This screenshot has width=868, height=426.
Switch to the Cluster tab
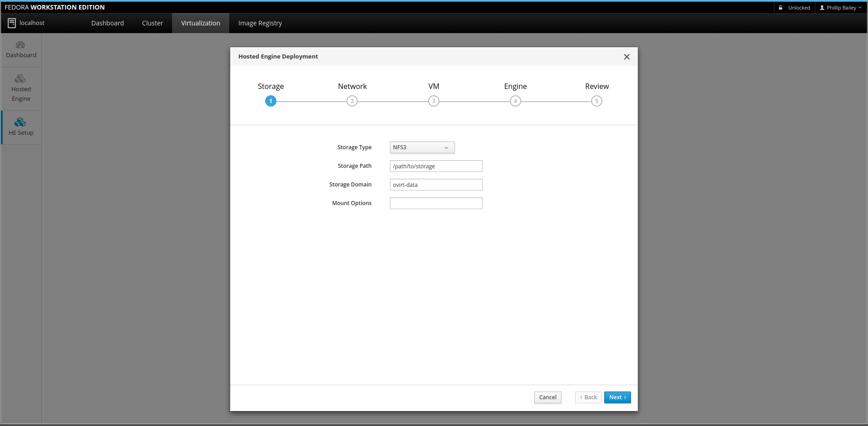pyautogui.click(x=152, y=23)
